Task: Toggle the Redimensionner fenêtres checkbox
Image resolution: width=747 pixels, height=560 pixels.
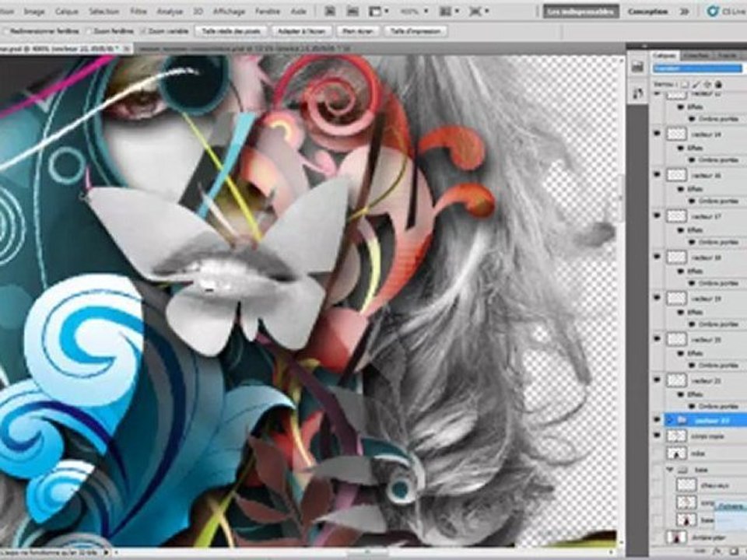Action: pos(5,31)
